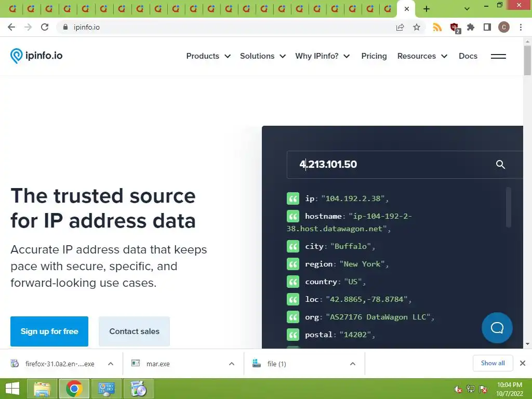Click quote icon beside city field

pos(293,246)
